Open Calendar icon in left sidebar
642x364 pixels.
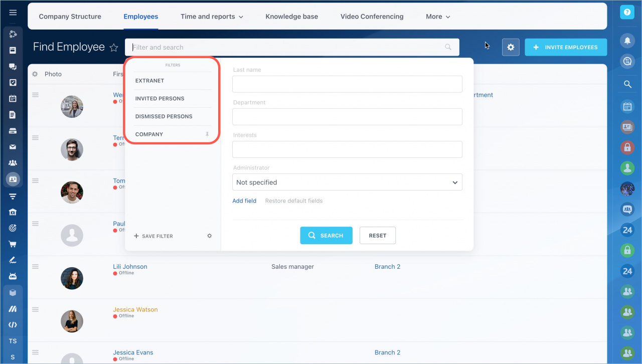coord(13,99)
